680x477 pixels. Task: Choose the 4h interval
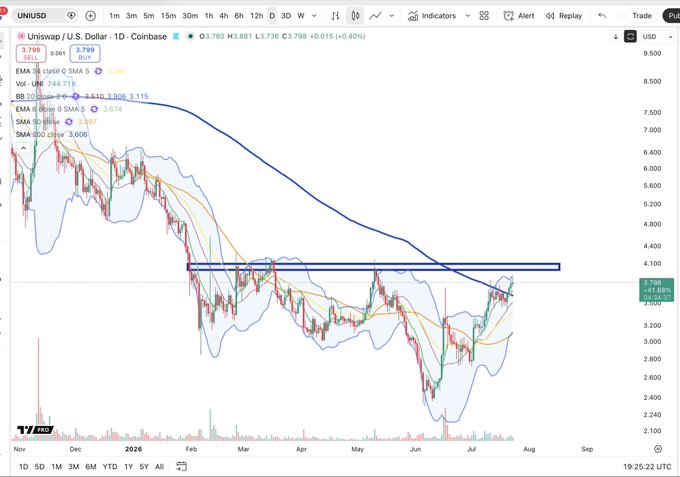pos(224,16)
